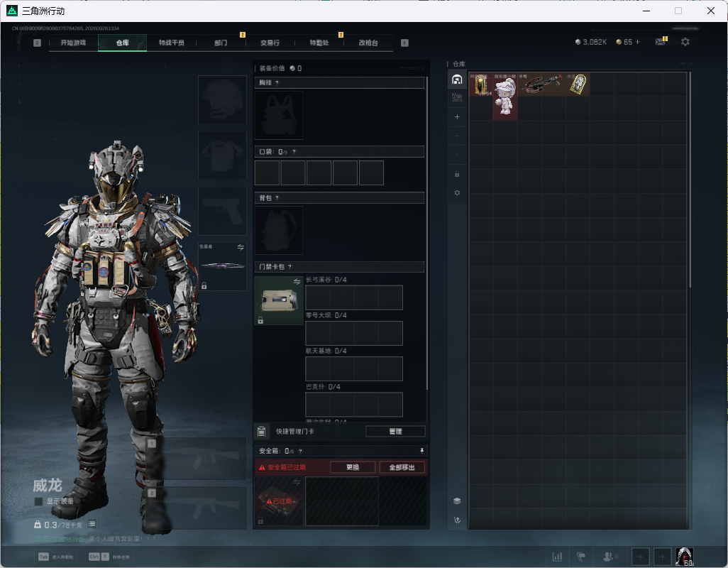
Task: Click the 3,082K currency balance
Action: click(x=591, y=42)
